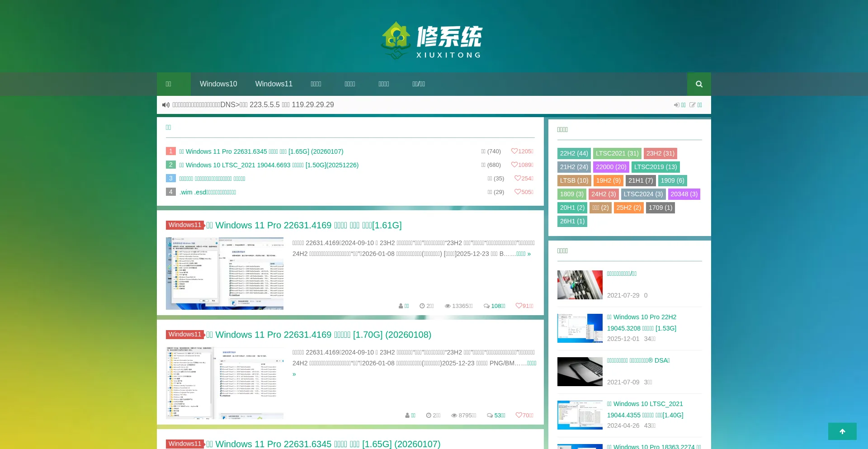Click the pencil register icon in announcement bar
This screenshot has height=449, width=868.
tap(693, 104)
